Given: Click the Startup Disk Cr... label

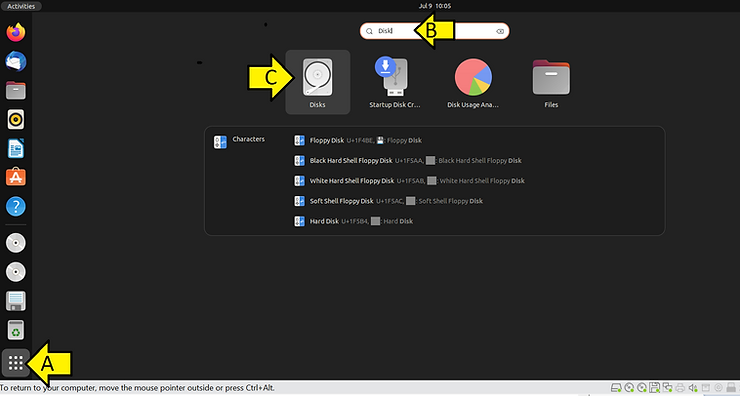Looking at the screenshot, I should click(x=395, y=105).
